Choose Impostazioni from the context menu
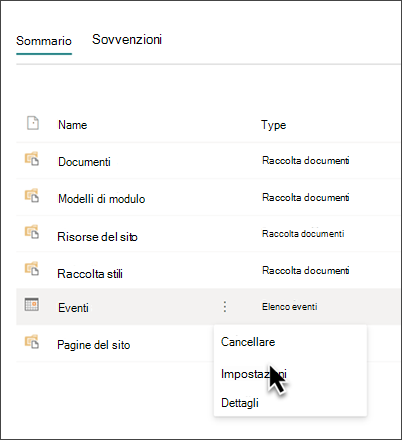The image size is (402, 440). click(254, 374)
